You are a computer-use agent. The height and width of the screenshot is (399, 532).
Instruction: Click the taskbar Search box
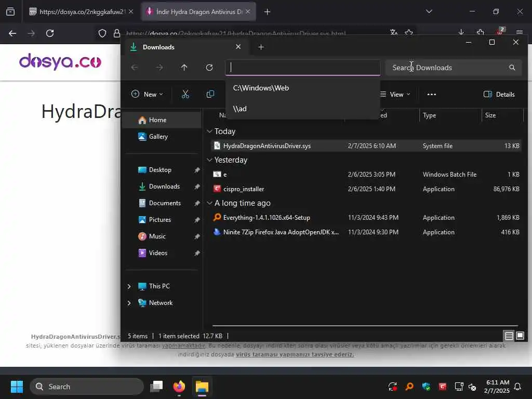tap(87, 387)
